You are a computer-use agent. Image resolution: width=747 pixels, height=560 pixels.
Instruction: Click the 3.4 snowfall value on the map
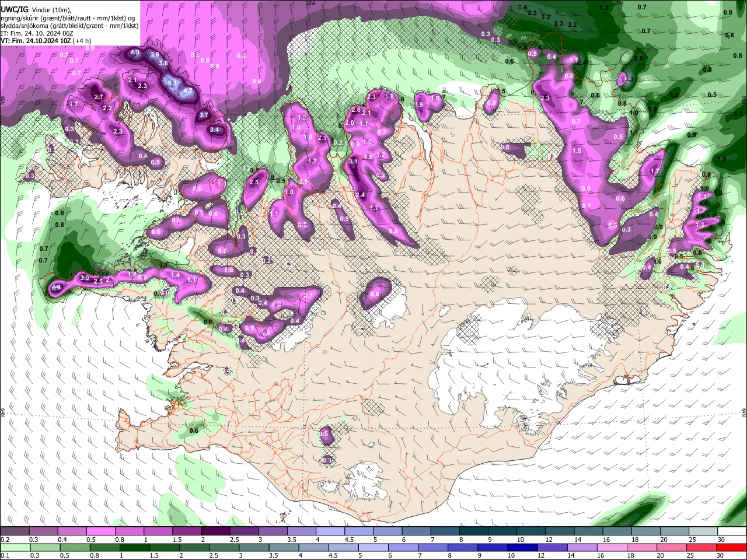pos(214,129)
